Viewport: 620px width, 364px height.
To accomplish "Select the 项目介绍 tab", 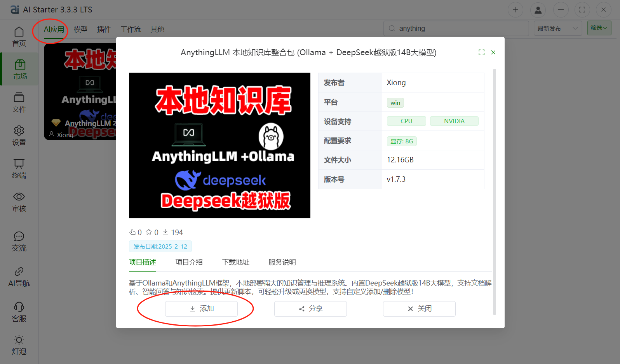I will coord(189,262).
